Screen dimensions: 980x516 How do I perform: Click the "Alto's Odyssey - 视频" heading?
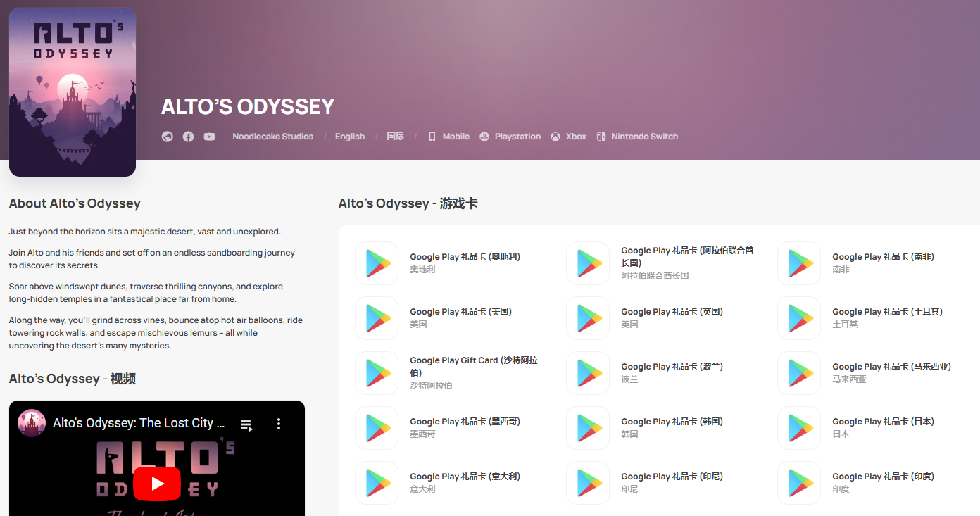[x=73, y=379]
